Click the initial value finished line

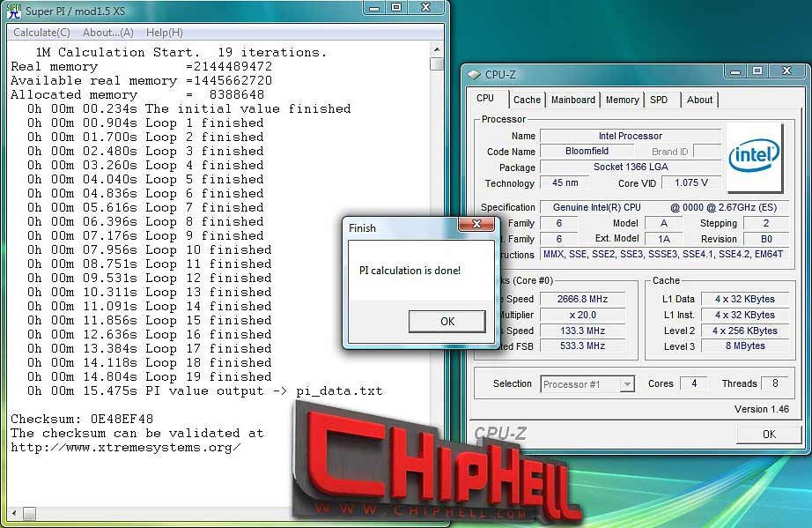(189, 108)
